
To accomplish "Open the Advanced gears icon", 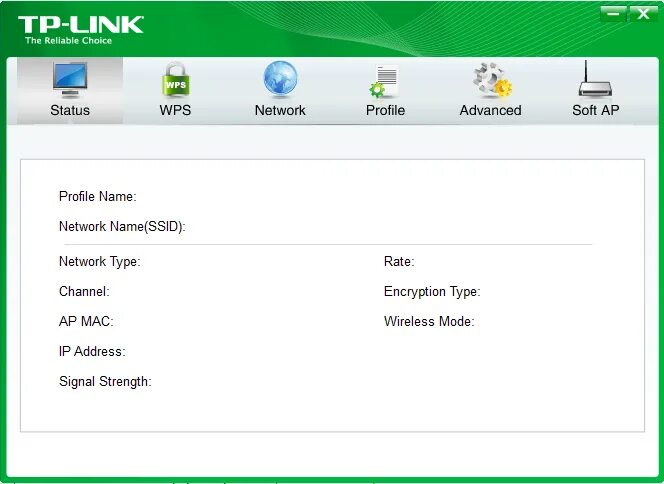I will click(492, 80).
